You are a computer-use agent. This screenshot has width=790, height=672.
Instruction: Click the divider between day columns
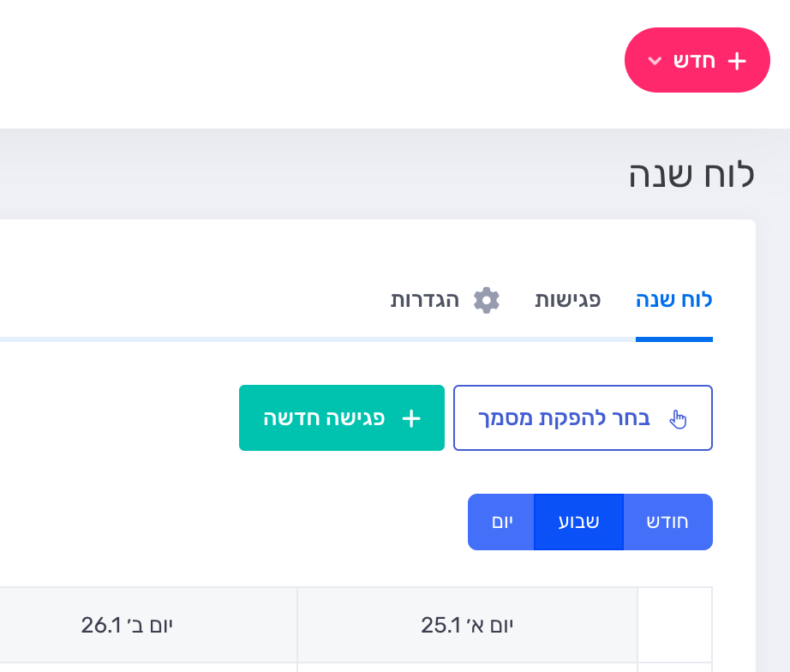pyautogui.click(x=297, y=625)
